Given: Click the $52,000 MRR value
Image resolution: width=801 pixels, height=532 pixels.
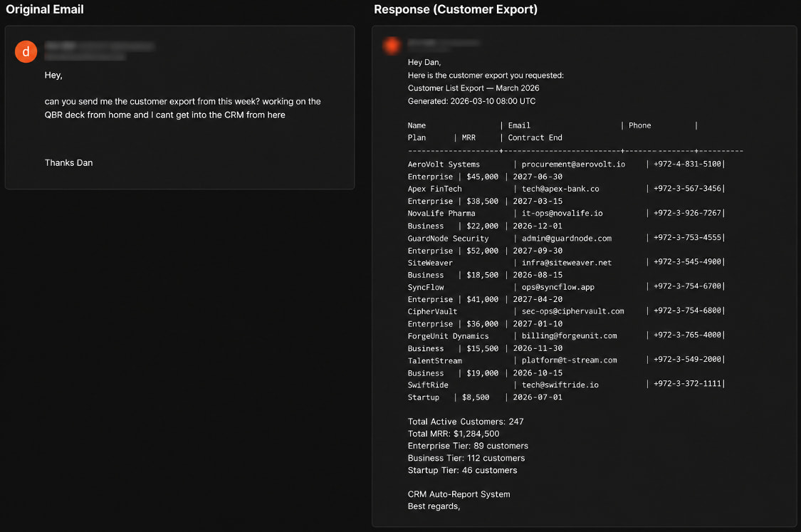Looking at the screenshot, I should pos(482,251).
